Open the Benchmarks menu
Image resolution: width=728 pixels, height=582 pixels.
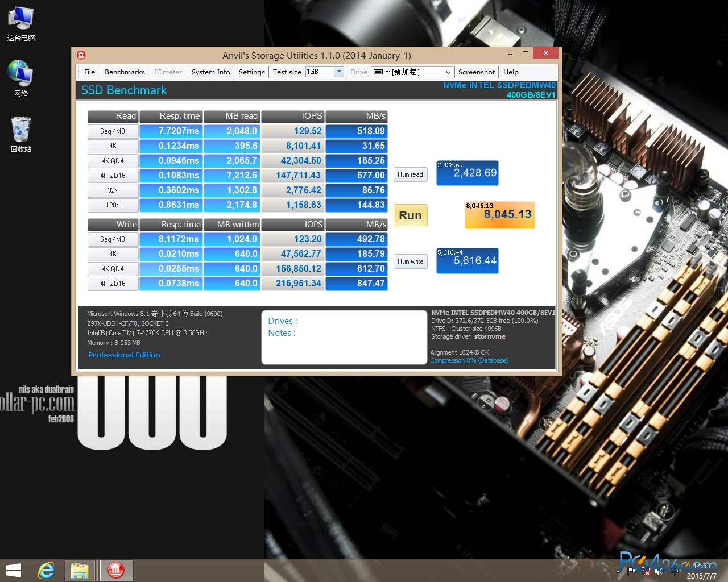(125, 72)
